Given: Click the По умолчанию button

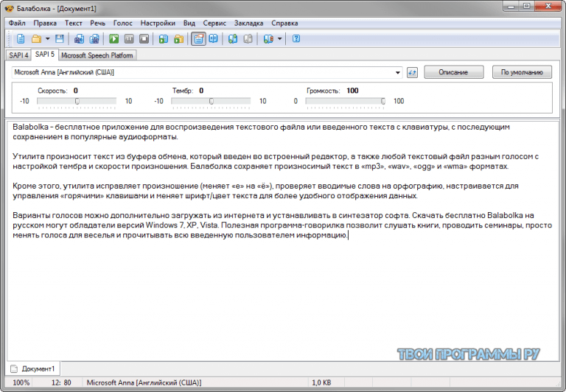Looking at the screenshot, I should point(522,72).
